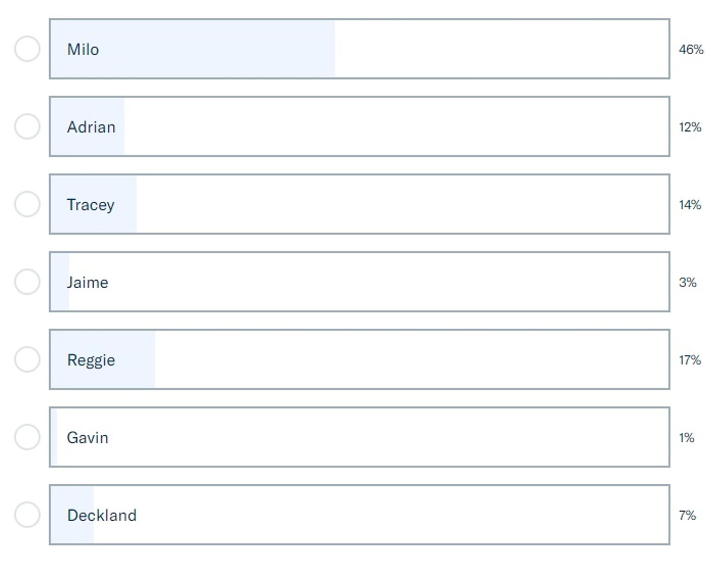The height and width of the screenshot is (562, 728).
Task: Click the Milo answer bar
Action: click(x=359, y=49)
